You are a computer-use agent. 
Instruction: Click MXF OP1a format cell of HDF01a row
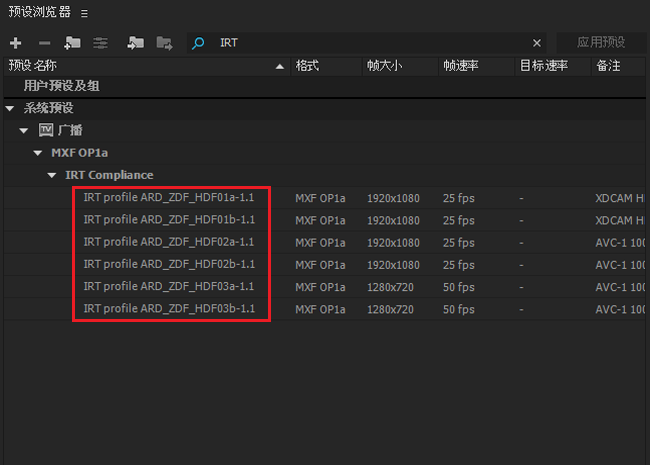(x=320, y=199)
